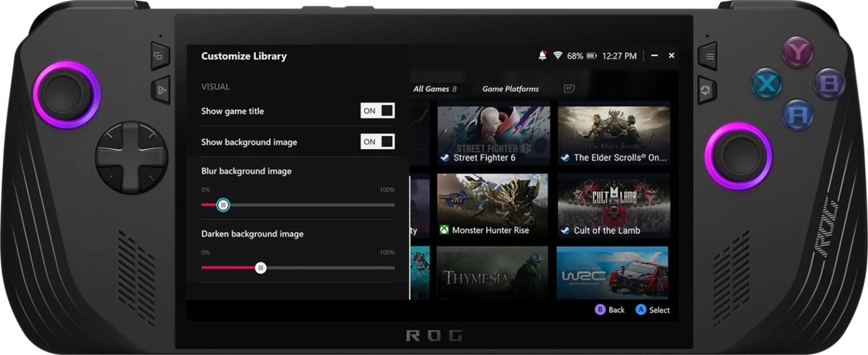This screenshot has width=868, height=355.
Task: Click the Select button prompt
Action: coord(653,310)
